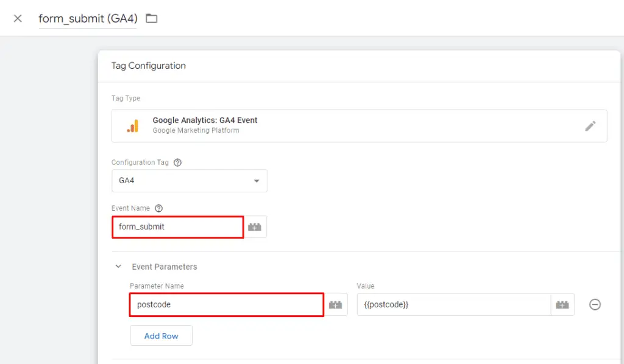Open the Tag Configuration card

click(x=148, y=66)
